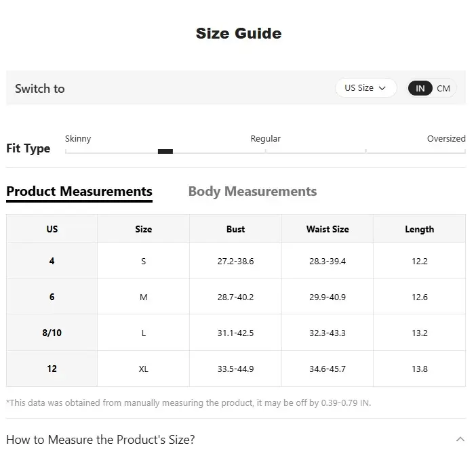476x456 pixels.
Task: Switch to Body Measurements tab
Action: pyautogui.click(x=252, y=191)
